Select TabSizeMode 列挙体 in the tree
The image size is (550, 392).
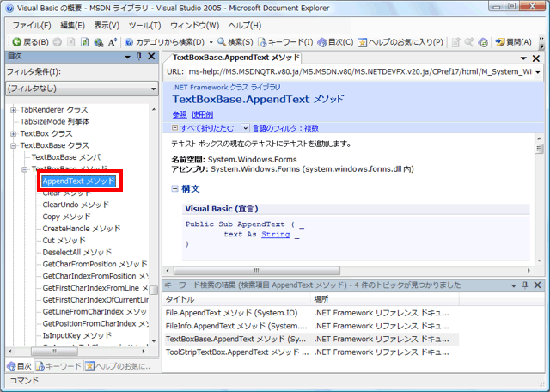(54, 122)
